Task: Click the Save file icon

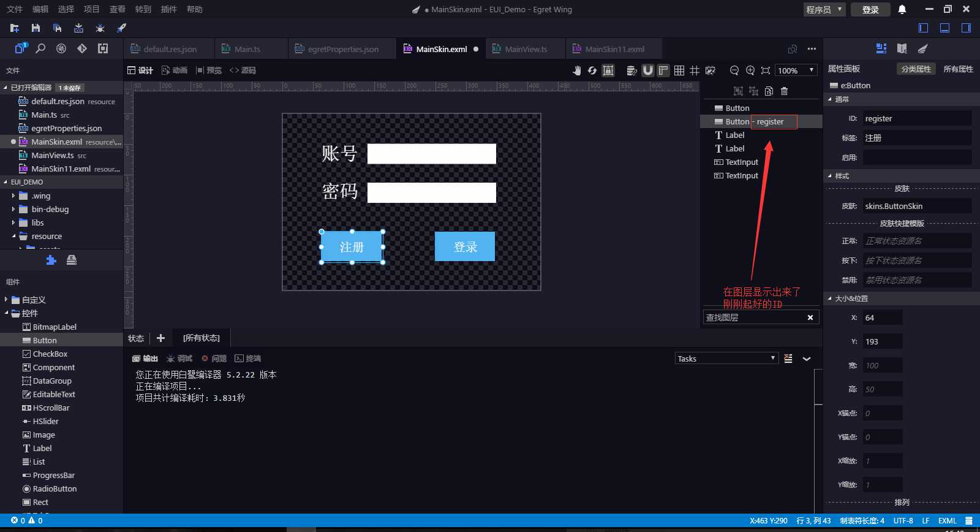Action: point(36,28)
